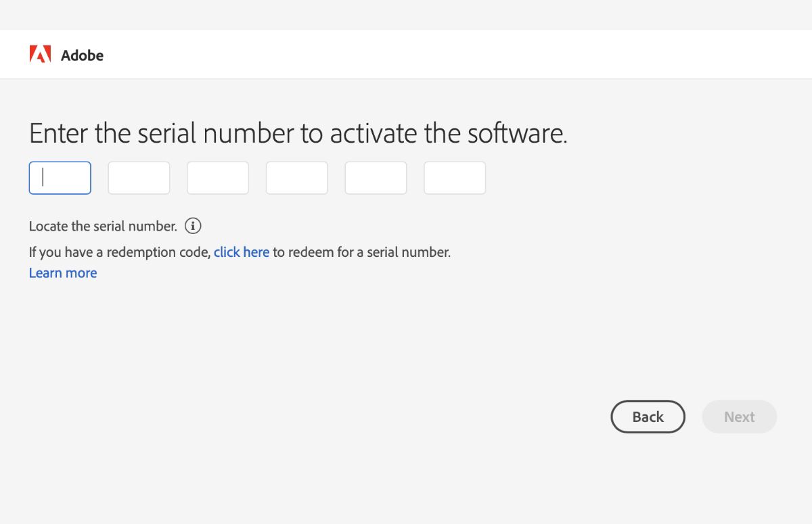This screenshot has height=524, width=812.
Task: Click the "If you have a redemption code" text
Action: [x=120, y=252]
